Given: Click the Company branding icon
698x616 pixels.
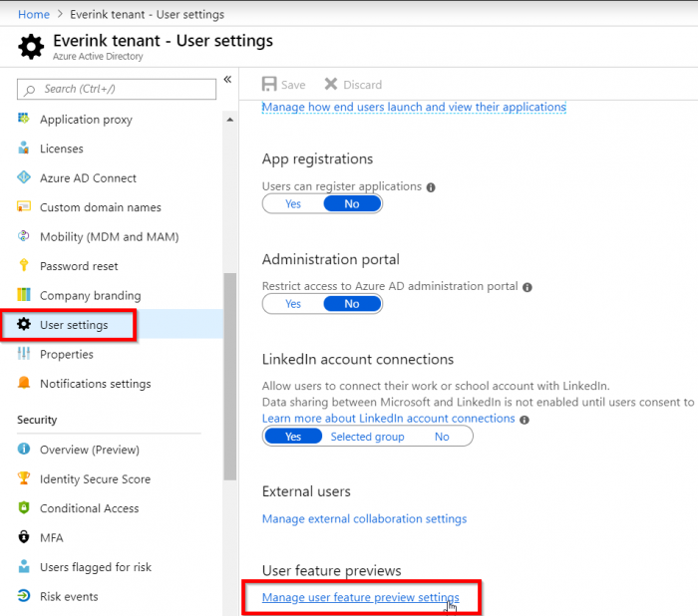Looking at the screenshot, I should coord(24,294).
